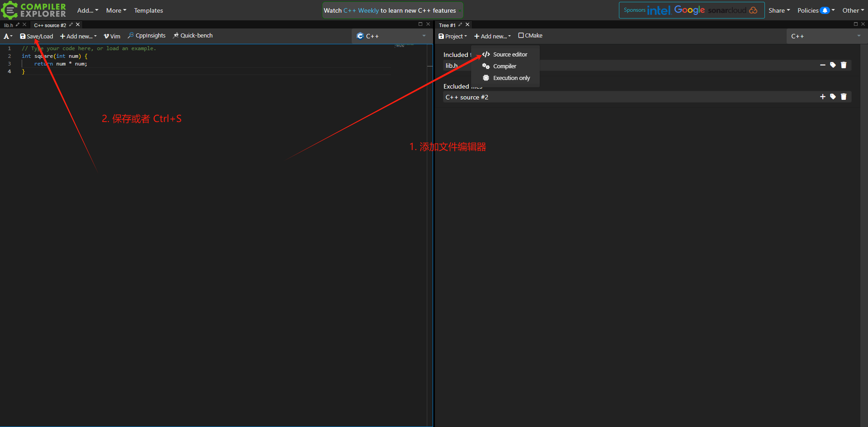Expand the Add new... dropdown in Tree panel
The image size is (868, 427).
coord(492,36)
